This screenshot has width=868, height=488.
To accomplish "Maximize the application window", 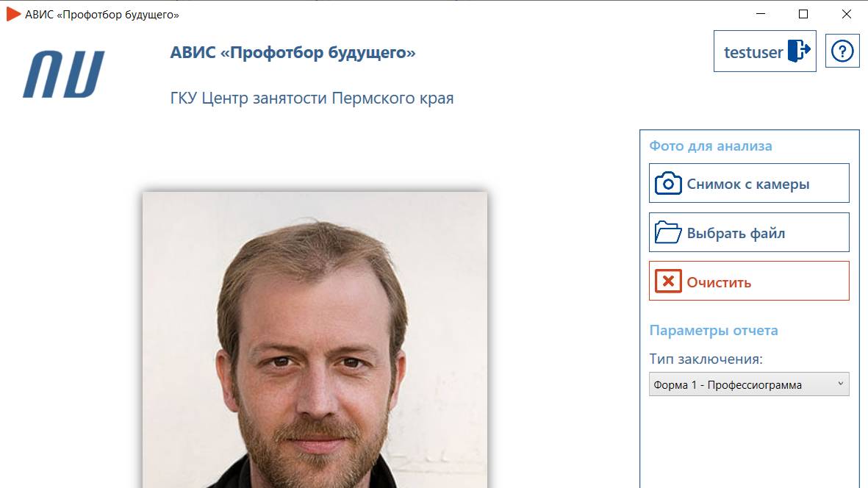I will tap(803, 14).
